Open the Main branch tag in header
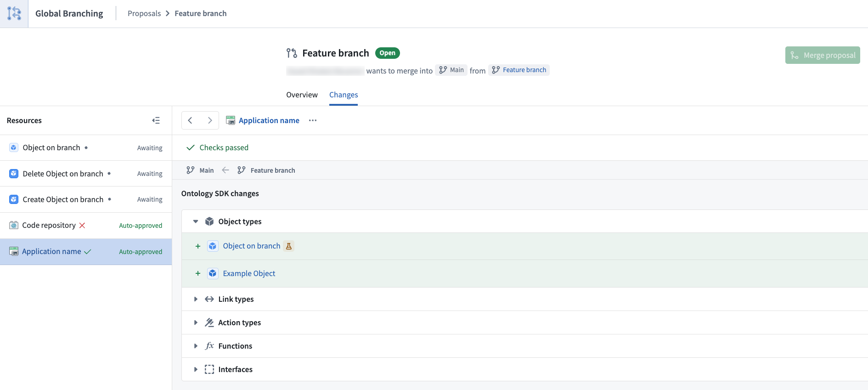Screen dimensions: 868x390 click(x=451, y=70)
